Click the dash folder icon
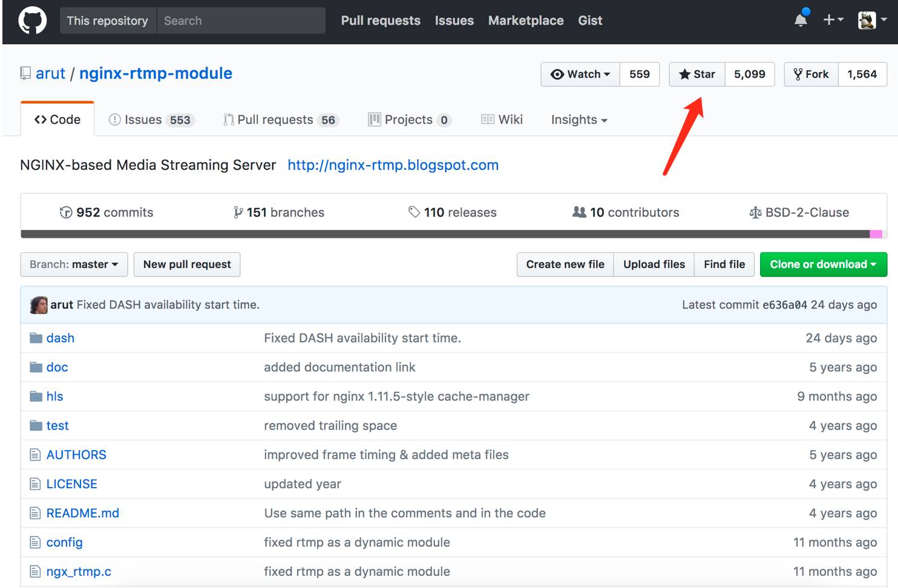 click(36, 338)
